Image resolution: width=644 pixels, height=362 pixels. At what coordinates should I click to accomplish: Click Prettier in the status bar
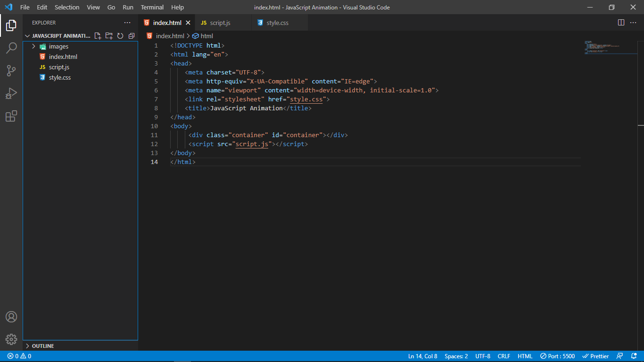595,356
